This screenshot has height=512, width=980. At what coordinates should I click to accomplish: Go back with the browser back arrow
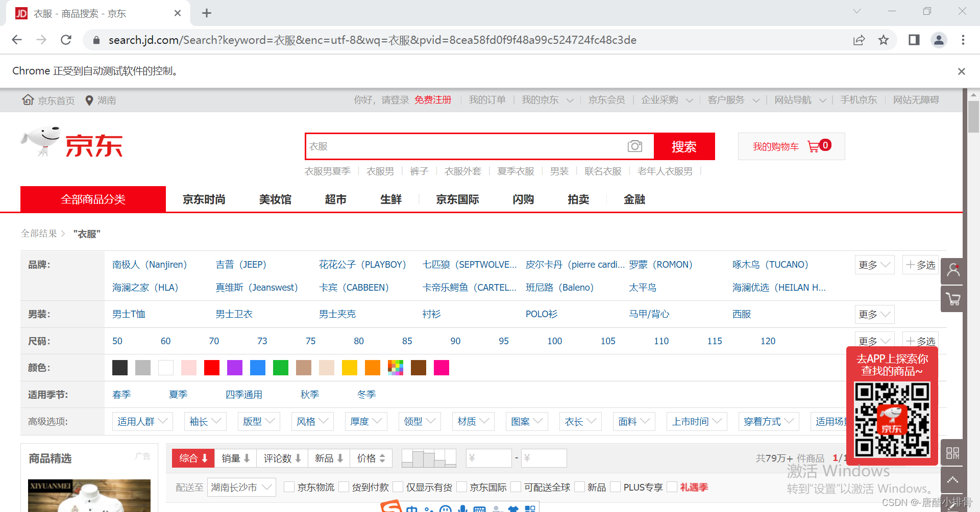(x=17, y=40)
